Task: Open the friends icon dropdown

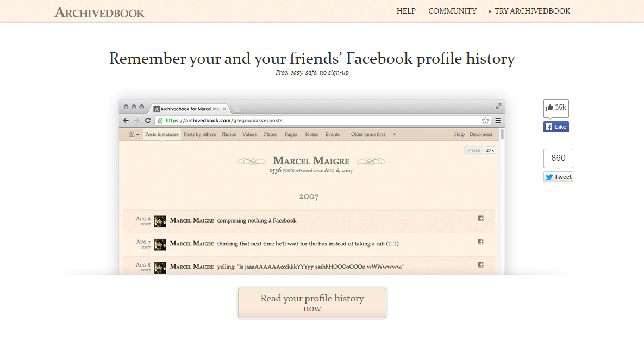Action: (134, 134)
